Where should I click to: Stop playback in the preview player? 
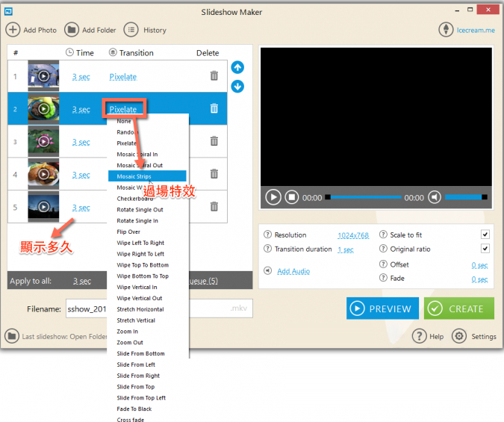(x=292, y=197)
